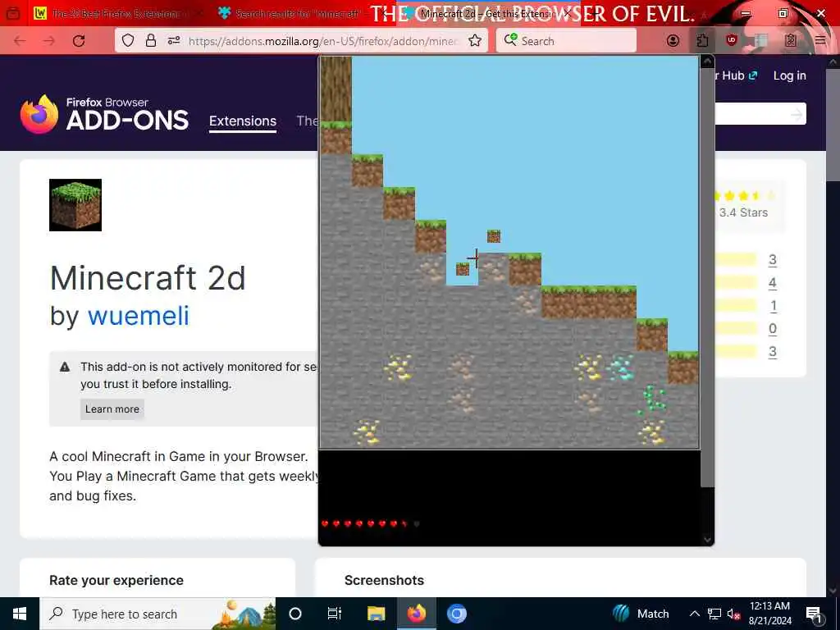The width and height of the screenshot is (840, 630).
Task: Open the clock showing 12:13 AM
Action: click(769, 614)
